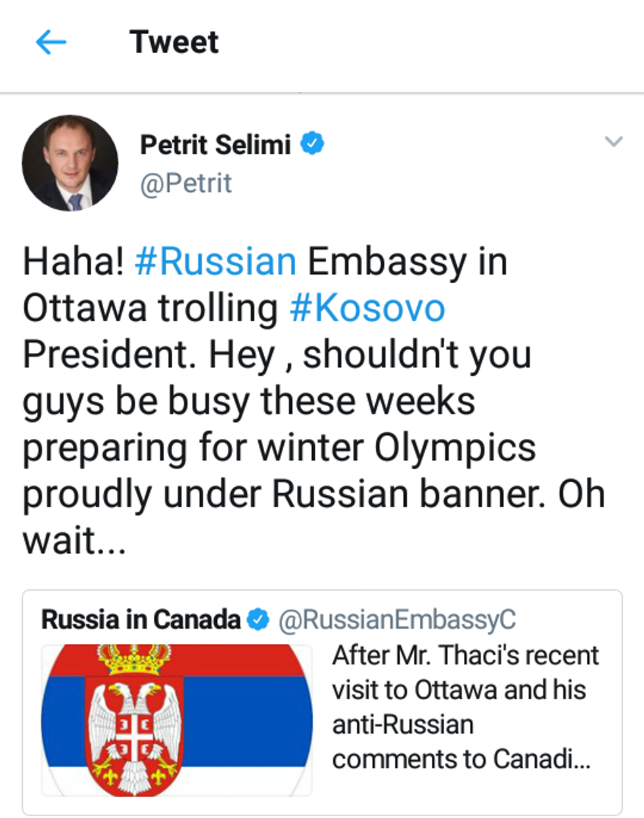Viewport: 644px width, 818px height.
Task: Expand the tweet options chevron
Action: tap(613, 141)
